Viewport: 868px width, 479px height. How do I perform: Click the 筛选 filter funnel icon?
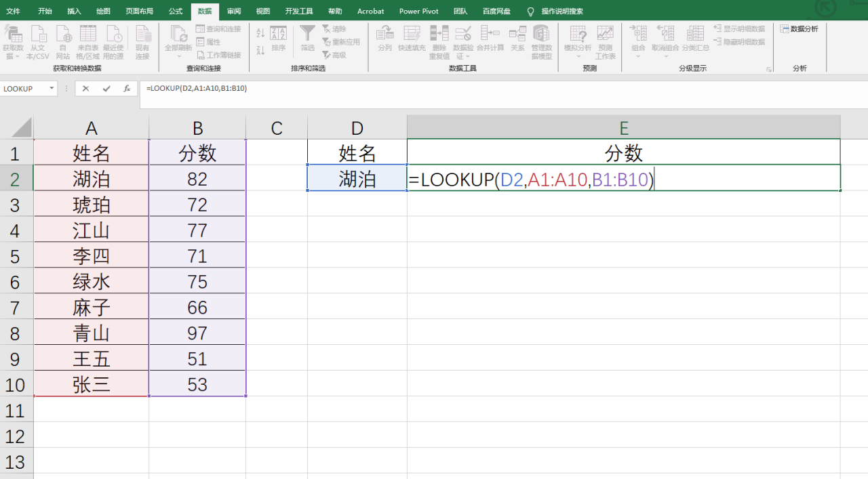308,39
